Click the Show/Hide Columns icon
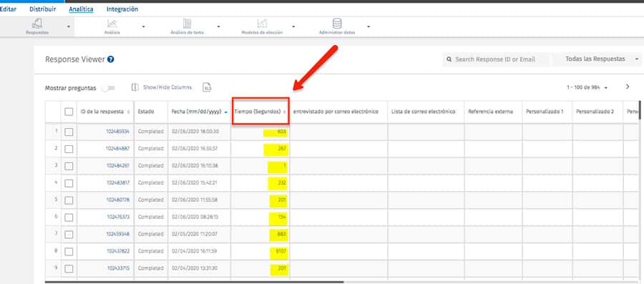Image resolution: width=644 pixels, height=284 pixels. click(x=135, y=87)
